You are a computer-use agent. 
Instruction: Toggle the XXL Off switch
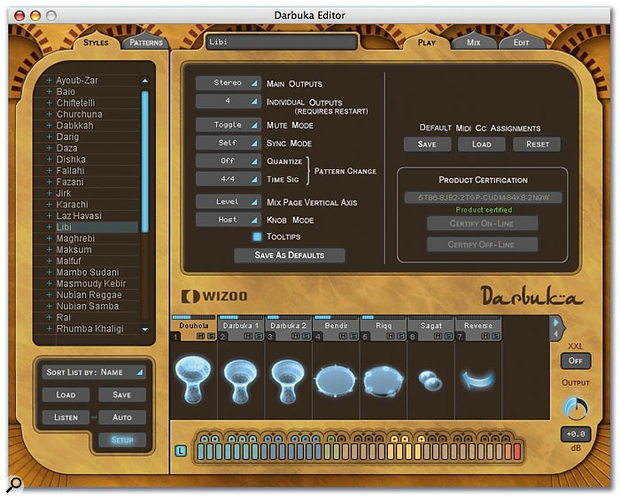(x=575, y=361)
